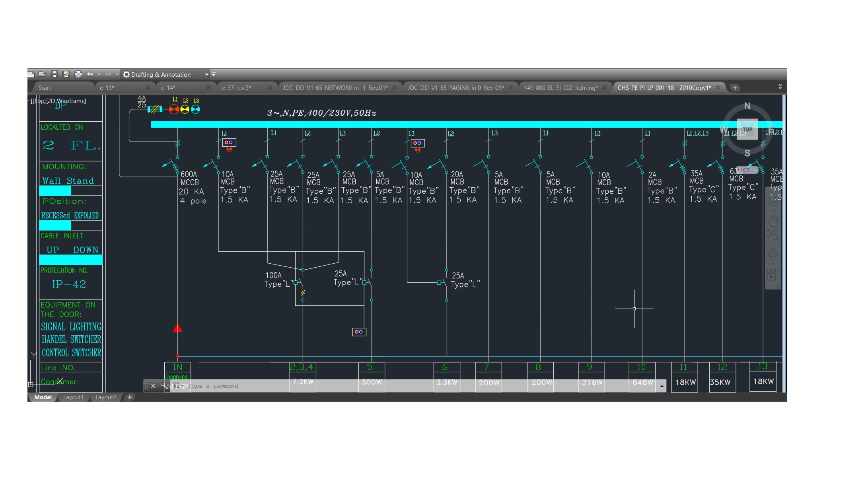Viewport: 868px width, 482px height.
Task: Click the new drawing tab plus button
Action: click(735, 88)
